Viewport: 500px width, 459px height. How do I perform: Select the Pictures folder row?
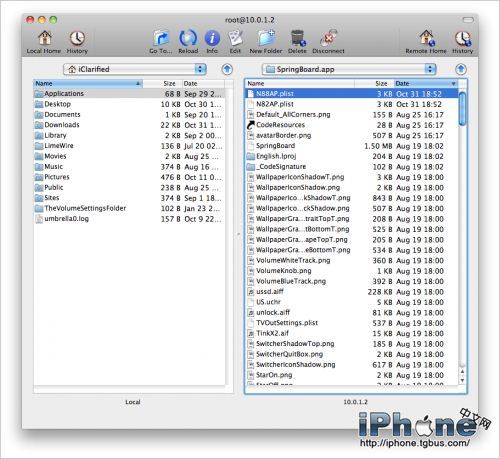pyautogui.click(x=129, y=177)
